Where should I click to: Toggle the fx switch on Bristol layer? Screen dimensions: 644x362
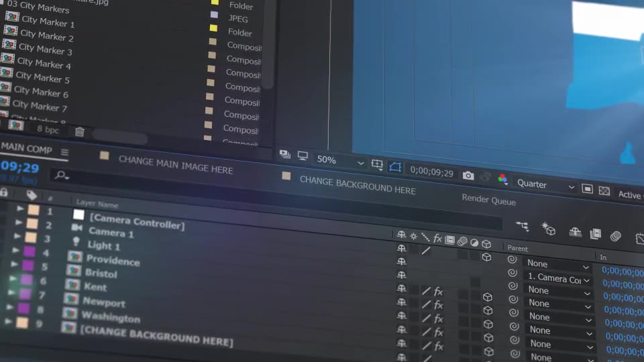coord(439,305)
